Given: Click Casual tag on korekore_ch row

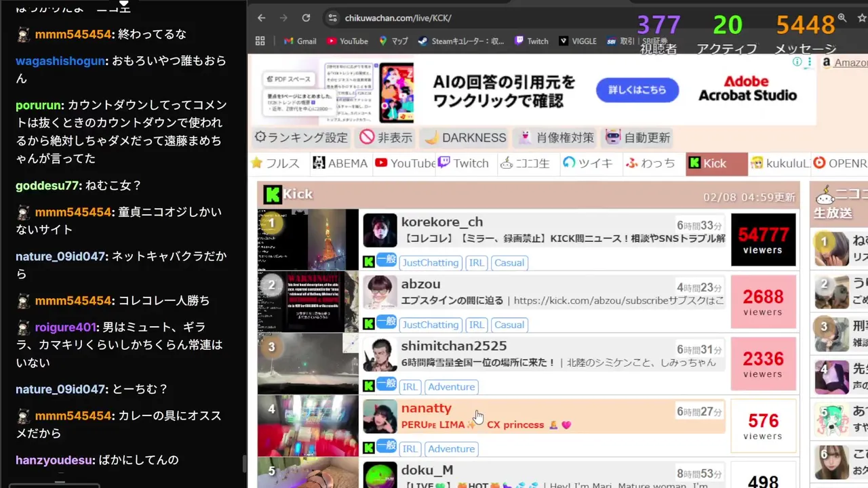Looking at the screenshot, I should pos(509,262).
